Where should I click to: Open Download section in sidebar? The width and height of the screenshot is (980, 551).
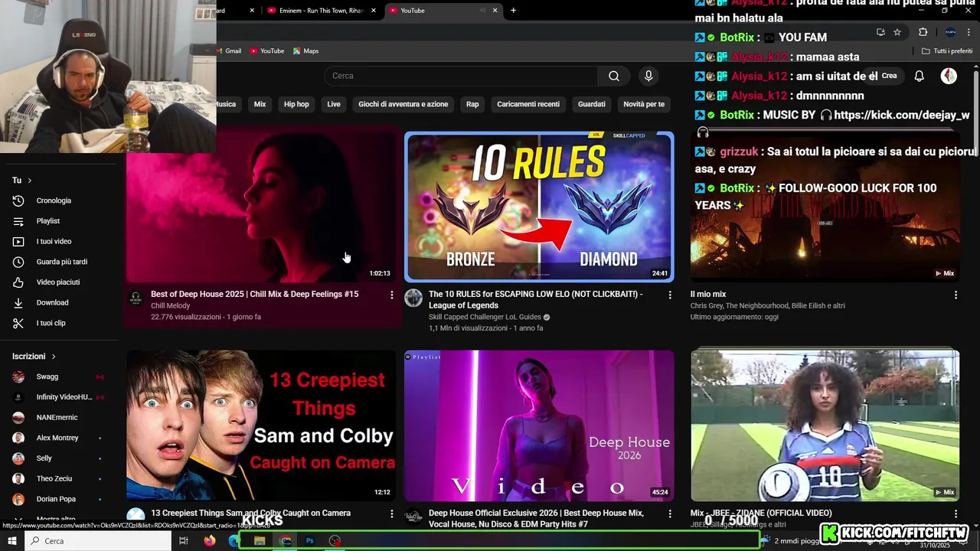click(x=52, y=303)
